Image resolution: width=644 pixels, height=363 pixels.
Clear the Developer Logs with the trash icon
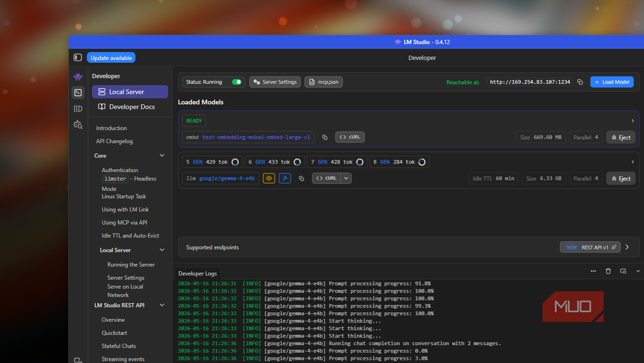(x=609, y=271)
